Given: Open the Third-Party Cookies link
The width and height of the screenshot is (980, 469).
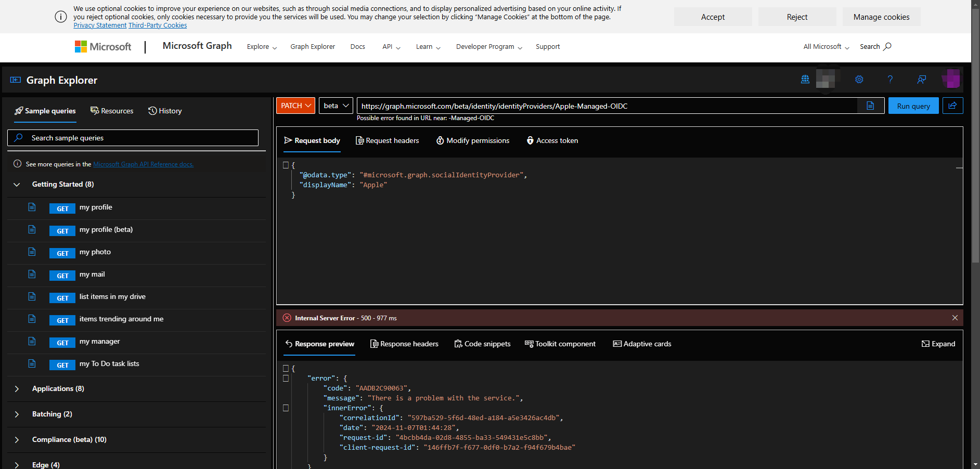Looking at the screenshot, I should pos(158,25).
